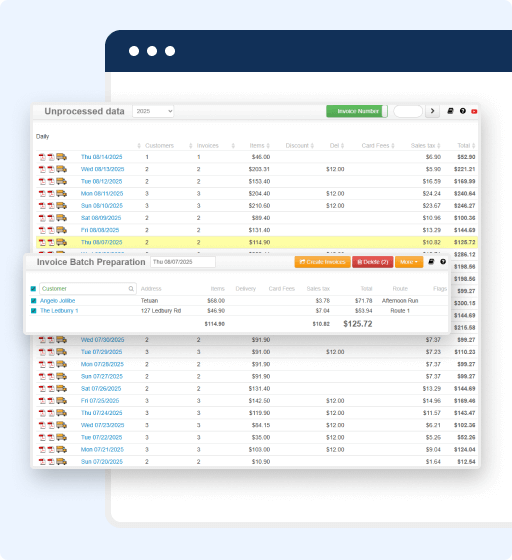The image size is (512, 560).
Task: Click the truck icon in the Fri 08/08/2025 row
Action: pos(61,230)
